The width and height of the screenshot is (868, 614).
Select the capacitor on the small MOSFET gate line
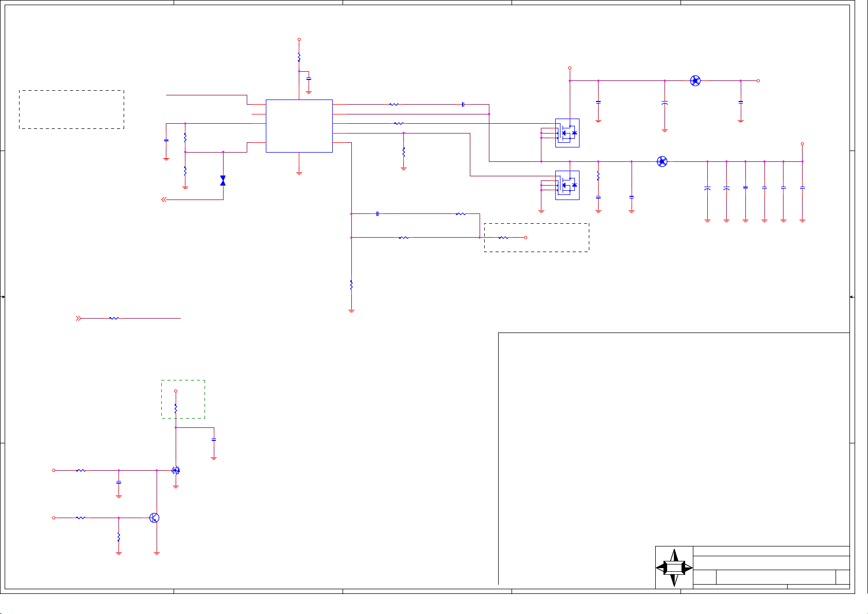[119, 482]
